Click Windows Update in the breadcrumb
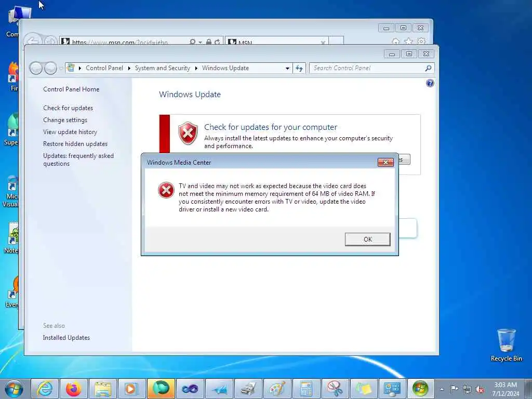This screenshot has height=399, width=532. [225, 68]
